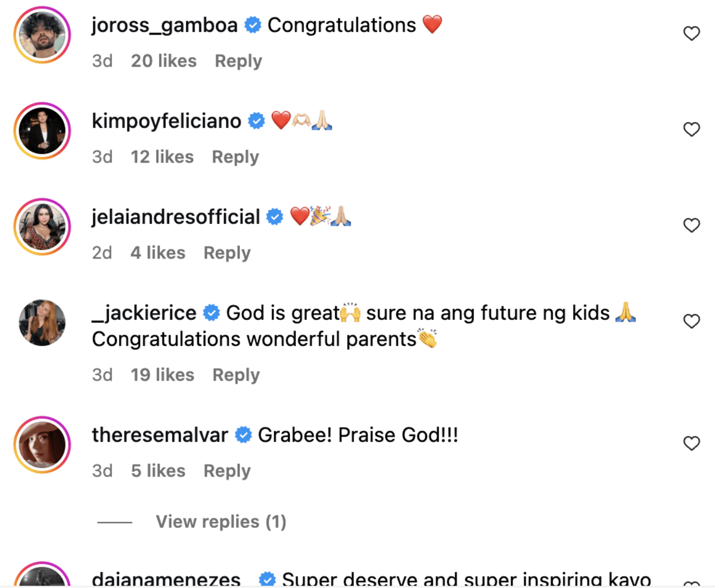Screen dimensions: 715x588
Task: Like jelaiandresofficial's emoji comment
Action: coord(691,225)
